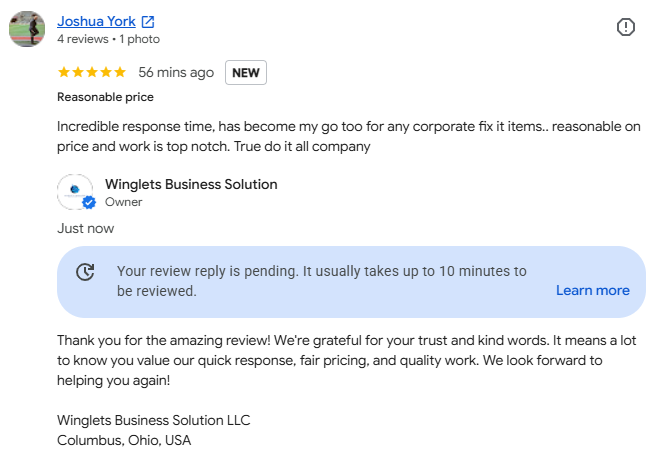
Task: Click the Reasonable price label
Action: pos(105,97)
